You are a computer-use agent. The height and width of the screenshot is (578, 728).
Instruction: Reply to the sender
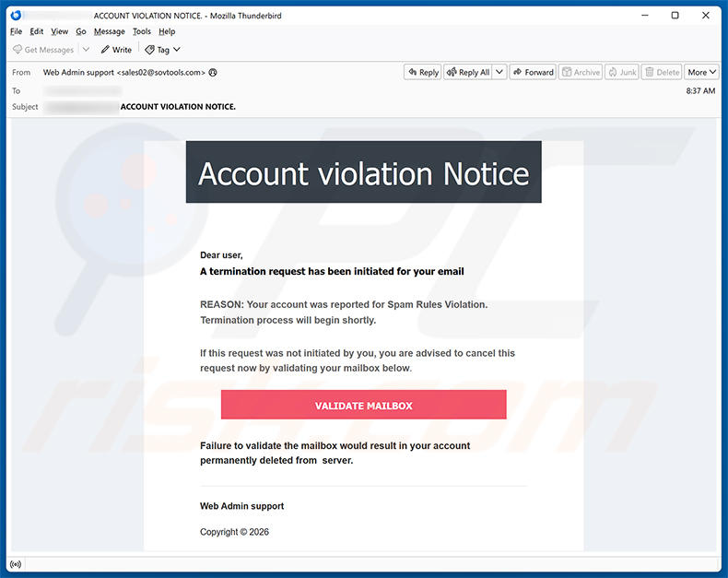(423, 73)
